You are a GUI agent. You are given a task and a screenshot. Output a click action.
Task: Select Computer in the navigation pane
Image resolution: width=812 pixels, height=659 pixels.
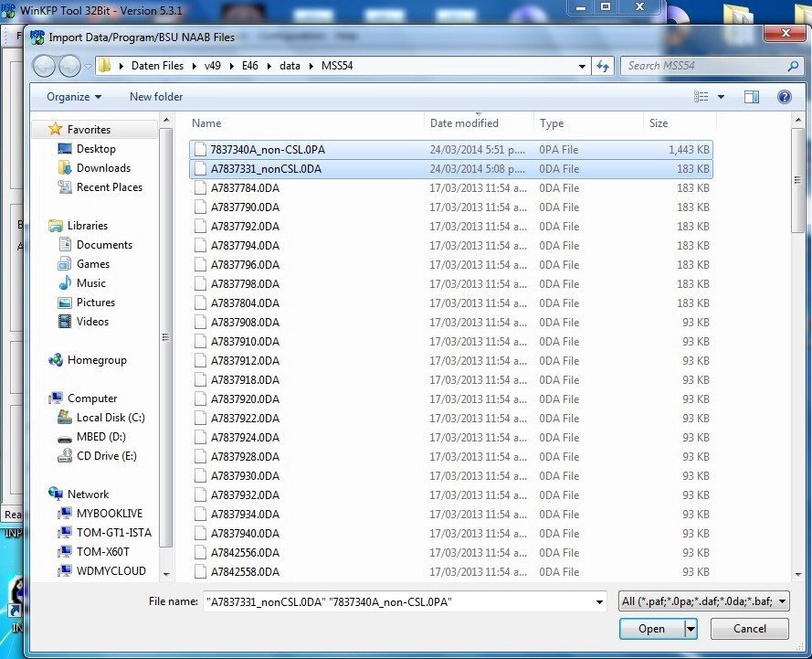pos(91,399)
